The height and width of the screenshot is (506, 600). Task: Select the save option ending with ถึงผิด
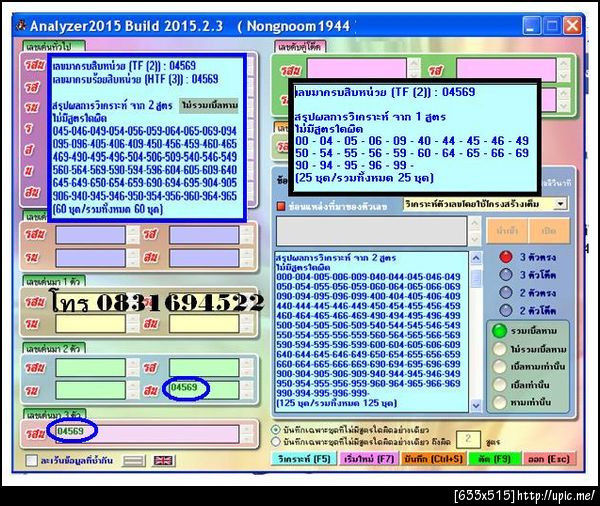(x=276, y=442)
